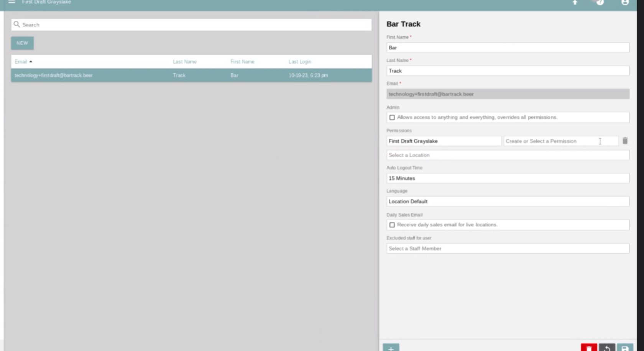Click the Last Login cell 10-19-23, 6:23 pm
This screenshot has width=644, height=351.
pyautogui.click(x=308, y=75)
